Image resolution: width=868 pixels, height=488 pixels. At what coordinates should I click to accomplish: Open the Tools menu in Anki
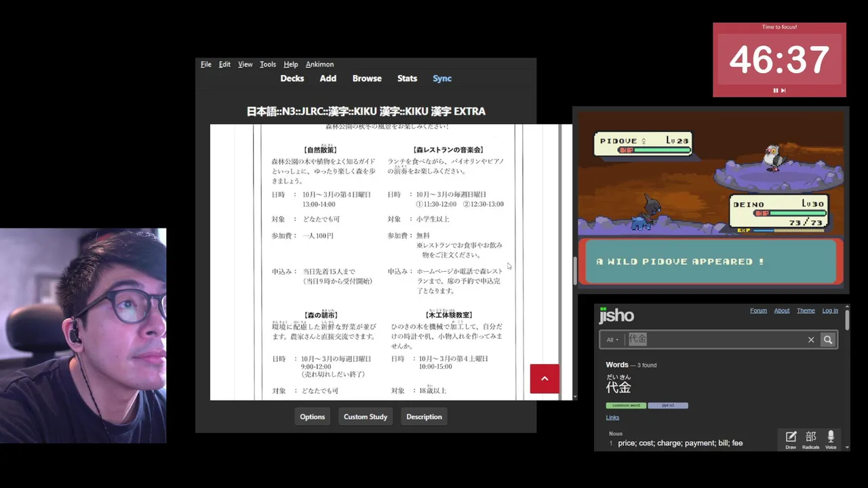click(268, 64)
